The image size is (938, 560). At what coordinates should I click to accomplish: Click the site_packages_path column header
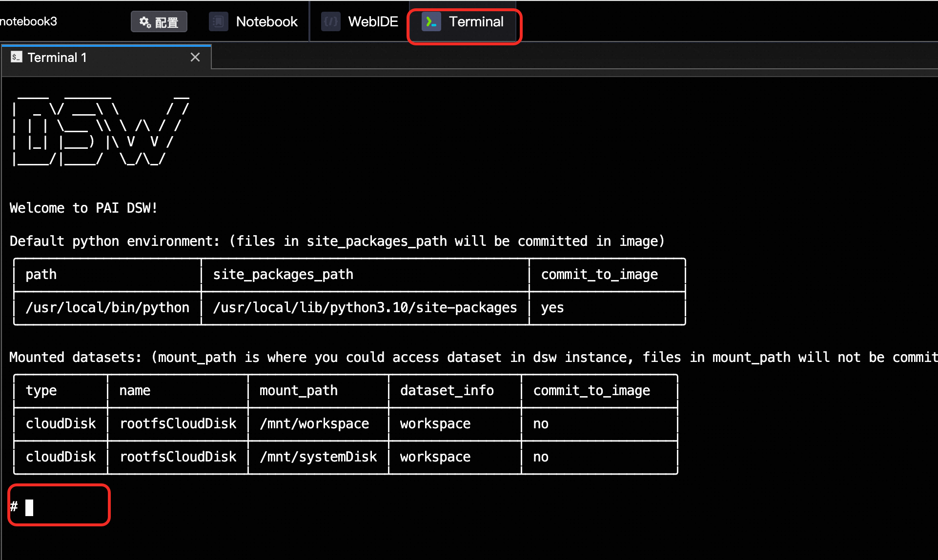283,274
